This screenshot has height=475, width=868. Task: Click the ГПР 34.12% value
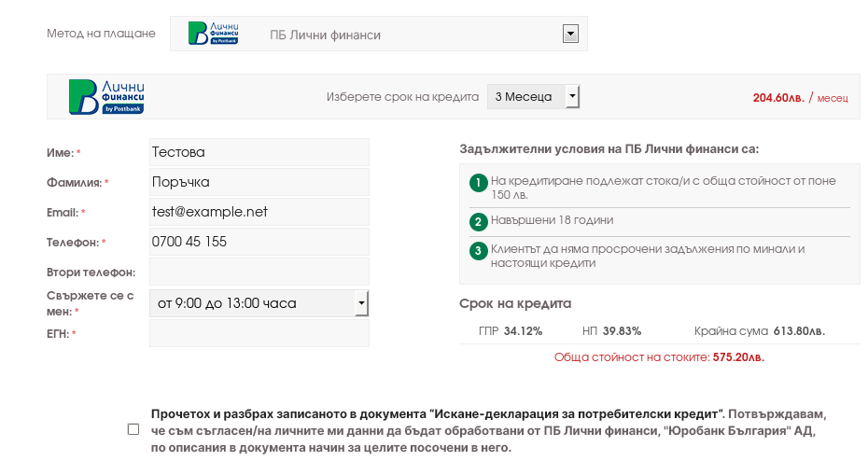pyautogui.click(x=523, y=331)
